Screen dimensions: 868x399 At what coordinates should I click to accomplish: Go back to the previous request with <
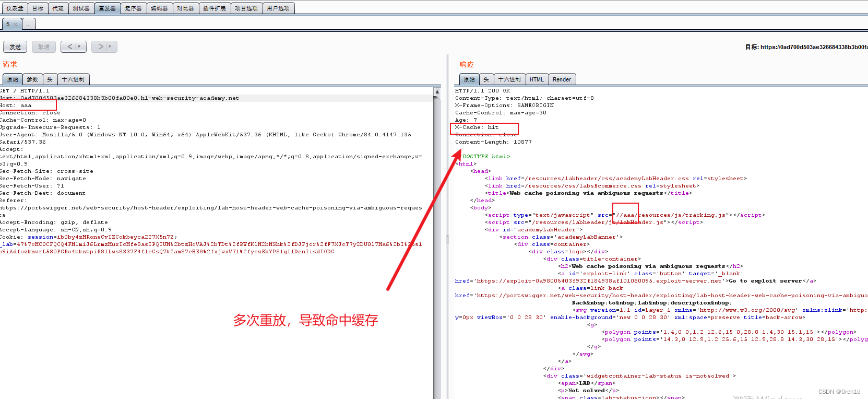point(69,46)
